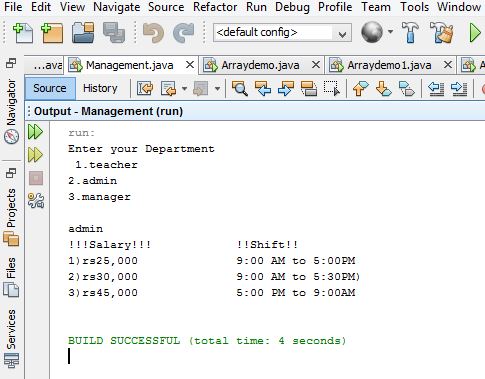This screenshot has width=485, height=379.
Task: Click the restore icon above Navigator
Action: (x=11, y=63)
